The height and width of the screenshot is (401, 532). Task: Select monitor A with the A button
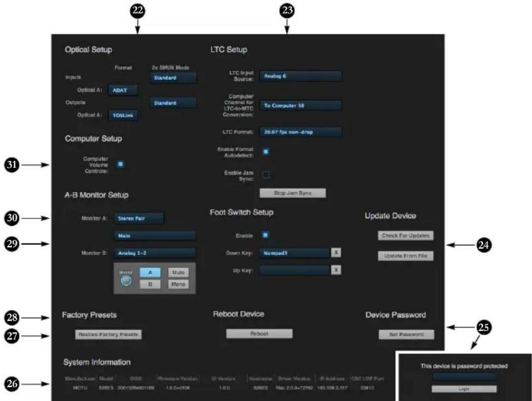[150, 272]
